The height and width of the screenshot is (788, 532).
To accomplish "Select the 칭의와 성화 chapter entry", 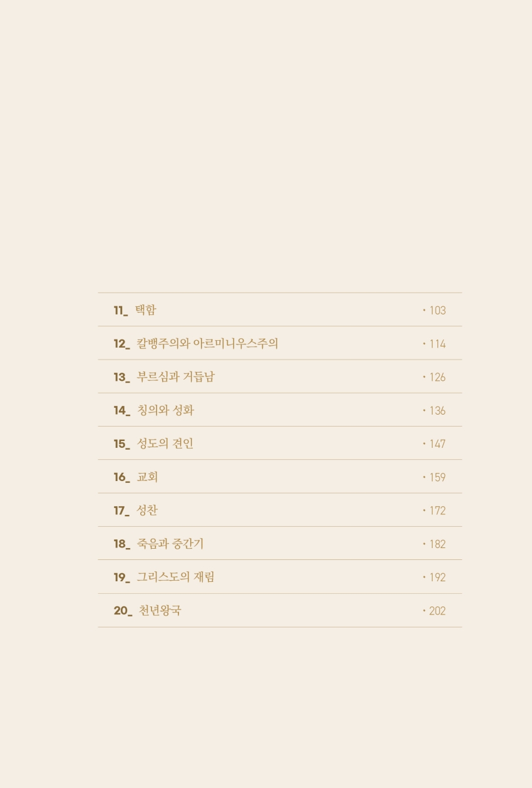I will pos(165,410).
